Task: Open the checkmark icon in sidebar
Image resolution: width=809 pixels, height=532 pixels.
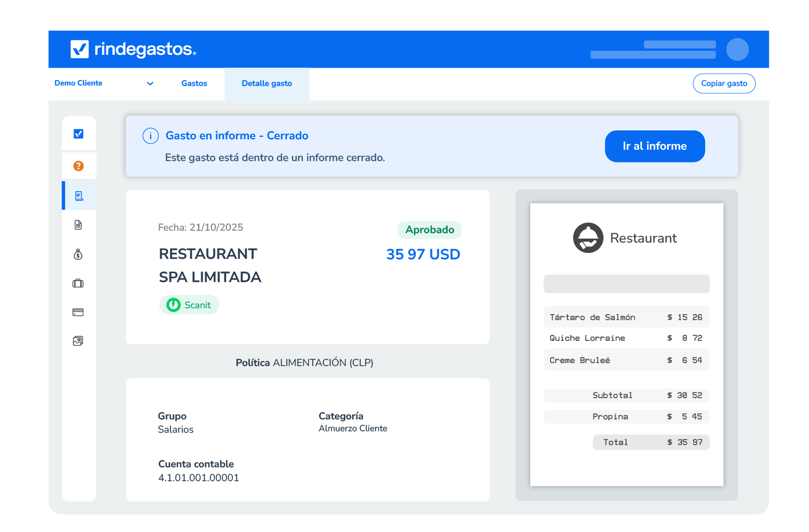Action: [79, 134]
